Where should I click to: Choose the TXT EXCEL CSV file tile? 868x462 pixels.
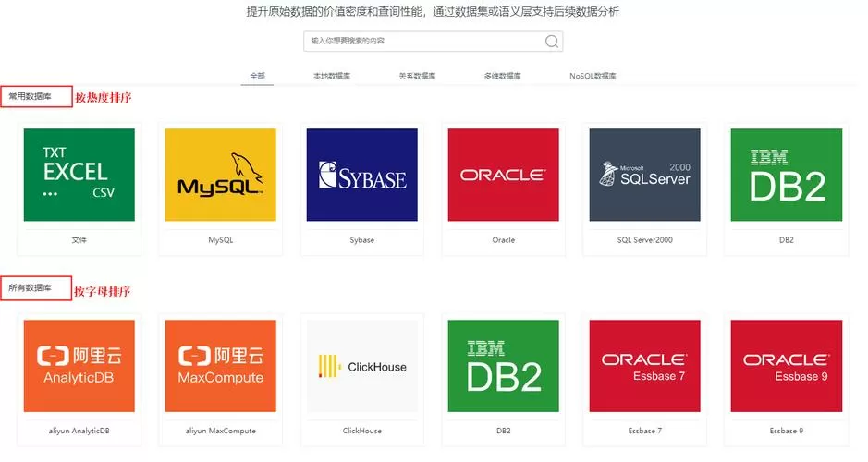[x=79, y=175]
